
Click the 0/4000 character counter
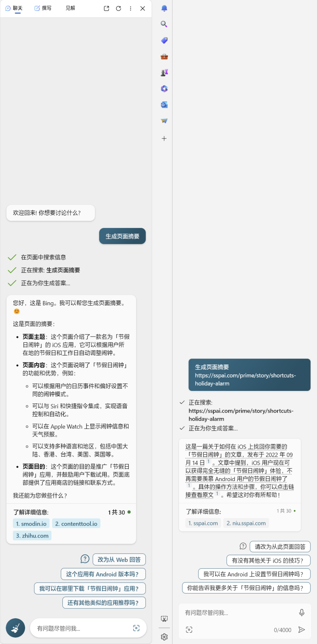283,630
